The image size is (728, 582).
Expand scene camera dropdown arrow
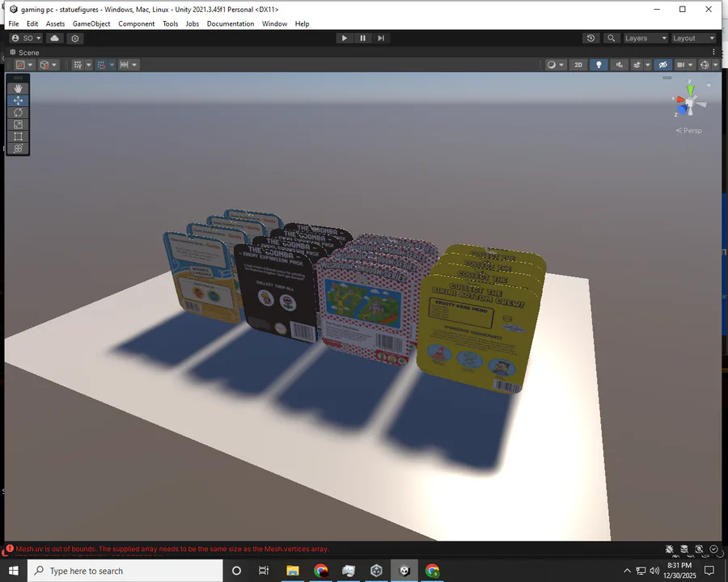pos(691,65)
